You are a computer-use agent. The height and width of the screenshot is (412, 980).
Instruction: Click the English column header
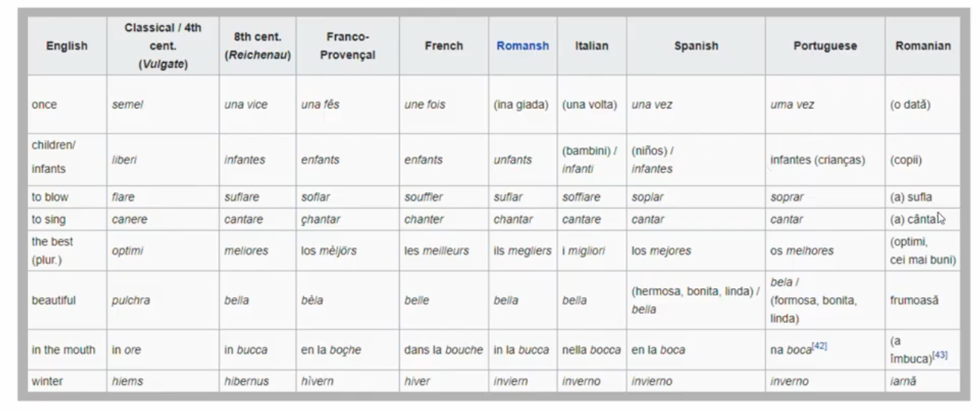point(67,46)
